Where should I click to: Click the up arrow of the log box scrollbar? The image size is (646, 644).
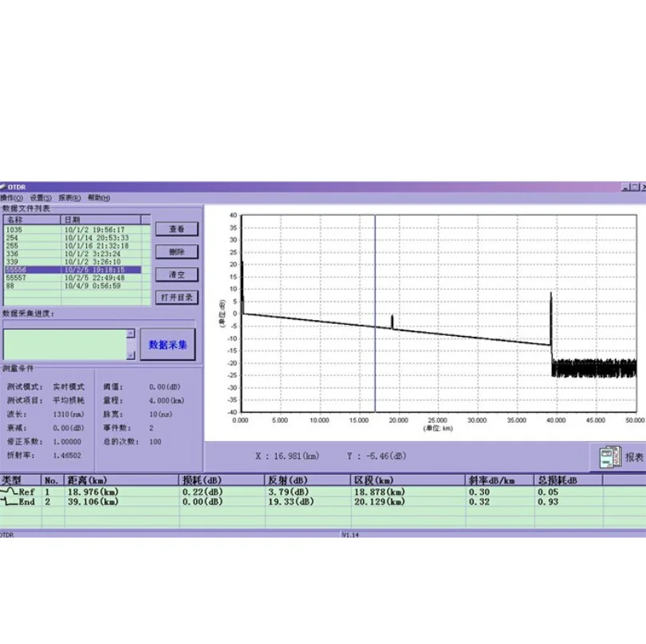[131, 334]
